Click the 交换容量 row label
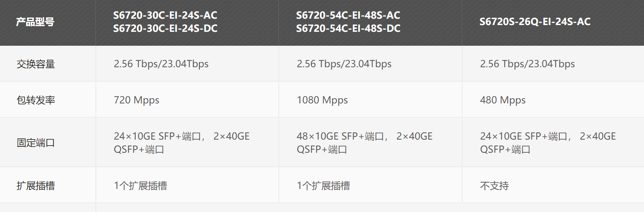Screen dimensions: 644x212 coord(36,64)
